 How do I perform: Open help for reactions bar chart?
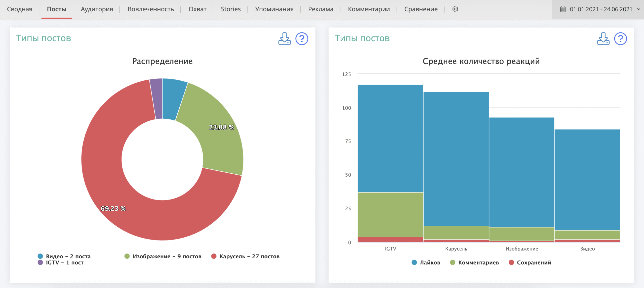tap(620, 39)
